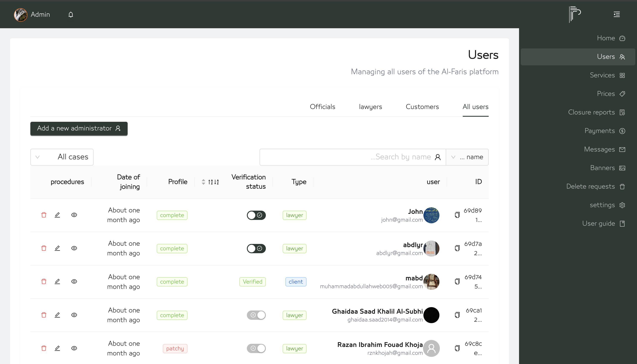Click email john@gmail.com
This screenshot has height=364, width=637.
click(402, 220)
